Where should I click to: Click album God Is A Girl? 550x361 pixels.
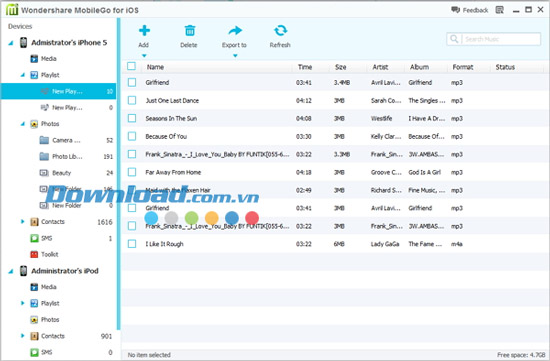click(x=424, y=172)
